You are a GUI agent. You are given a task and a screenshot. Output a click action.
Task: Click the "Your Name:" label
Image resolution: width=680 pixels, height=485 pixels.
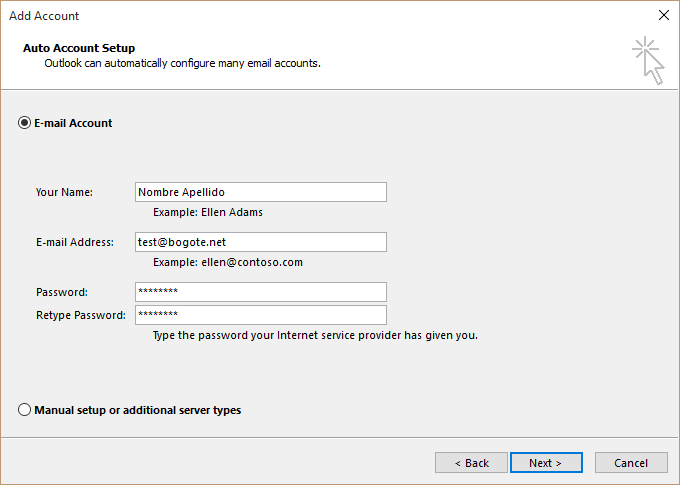64,192
